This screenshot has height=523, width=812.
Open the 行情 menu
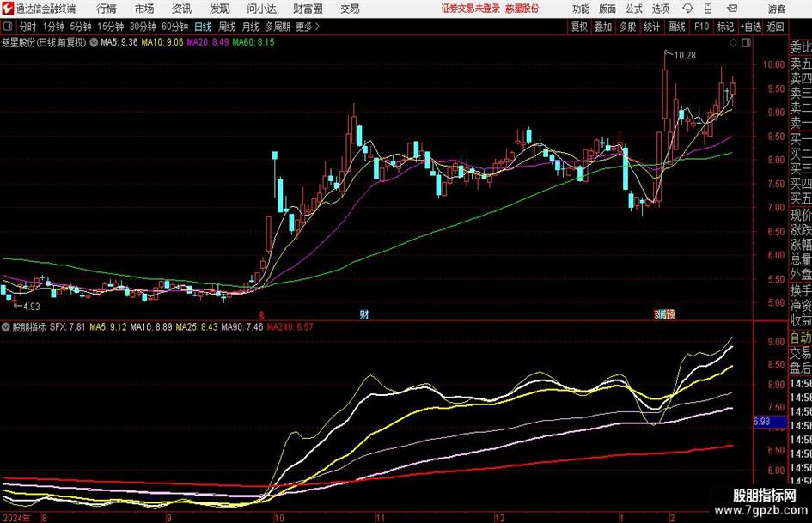click(x=107, y=9)
